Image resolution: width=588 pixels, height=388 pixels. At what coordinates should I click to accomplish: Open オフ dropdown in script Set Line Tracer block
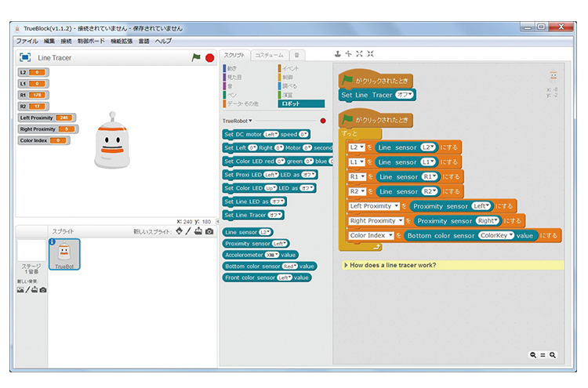tap(405, 95)
